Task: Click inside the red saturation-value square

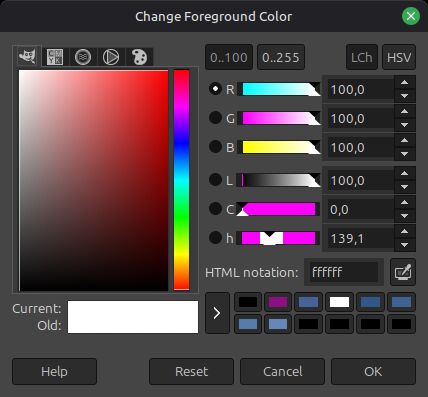Action: pyautogui.click(x=94, y=180)
